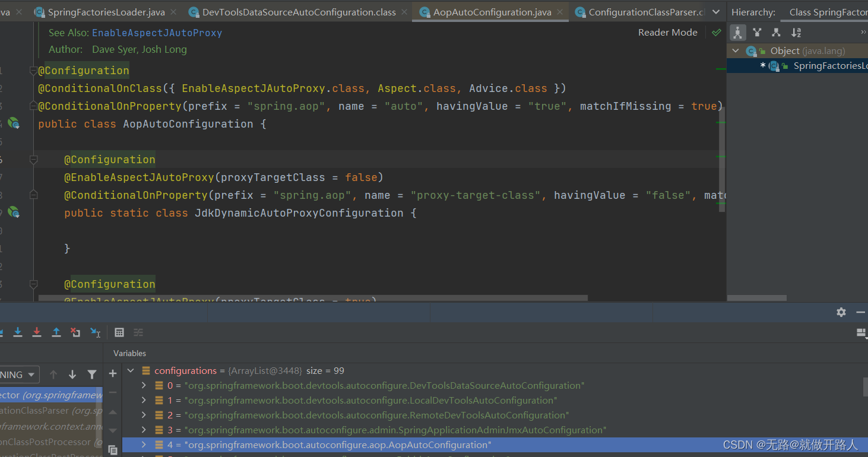
Task: Collapse the configurations variable node
Action: coord(131,371)
